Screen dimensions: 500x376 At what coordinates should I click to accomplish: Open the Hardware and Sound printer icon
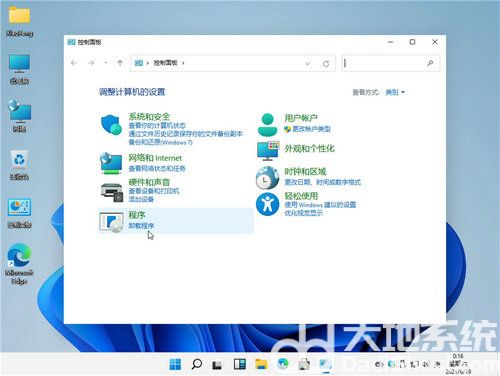pos(112,192)
